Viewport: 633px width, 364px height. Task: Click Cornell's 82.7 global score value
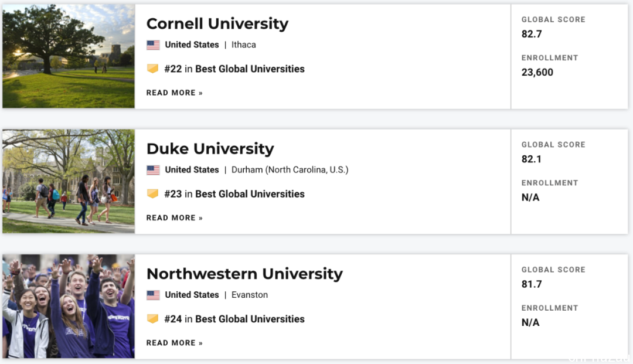532,34
